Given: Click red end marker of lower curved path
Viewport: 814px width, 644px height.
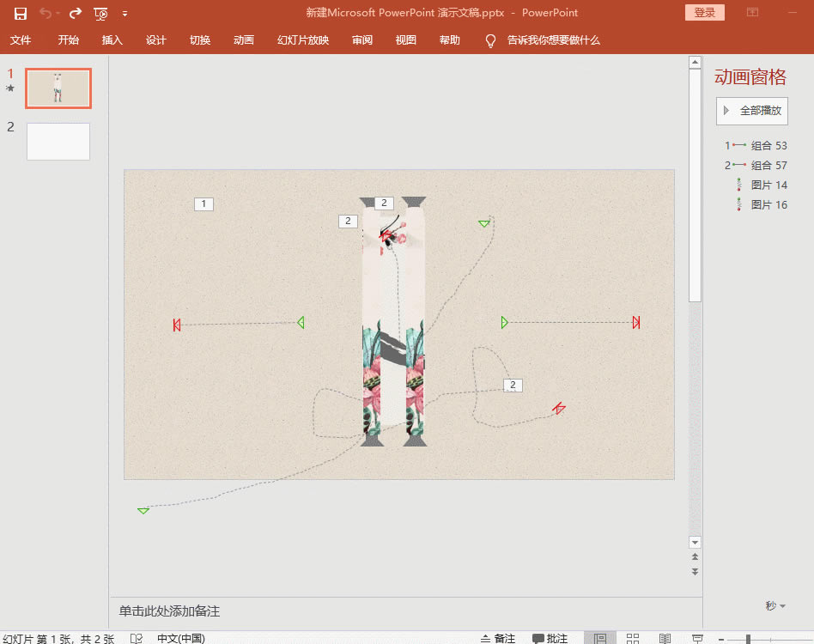Looking at the screenshot, I should click(x=559, y=409).
